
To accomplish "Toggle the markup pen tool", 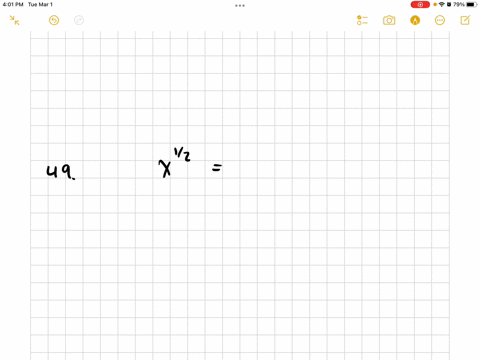I will (415, 20).
